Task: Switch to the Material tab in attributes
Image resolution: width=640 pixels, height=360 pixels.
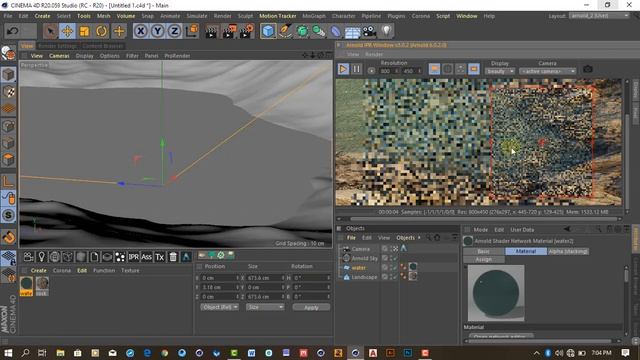Action: click(526, 251)
